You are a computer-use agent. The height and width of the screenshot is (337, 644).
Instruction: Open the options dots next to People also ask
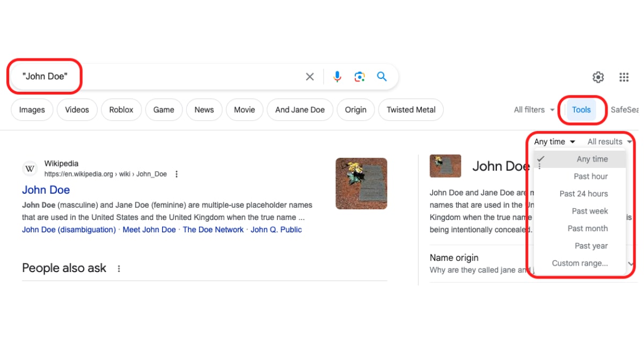tap(119, 268)
